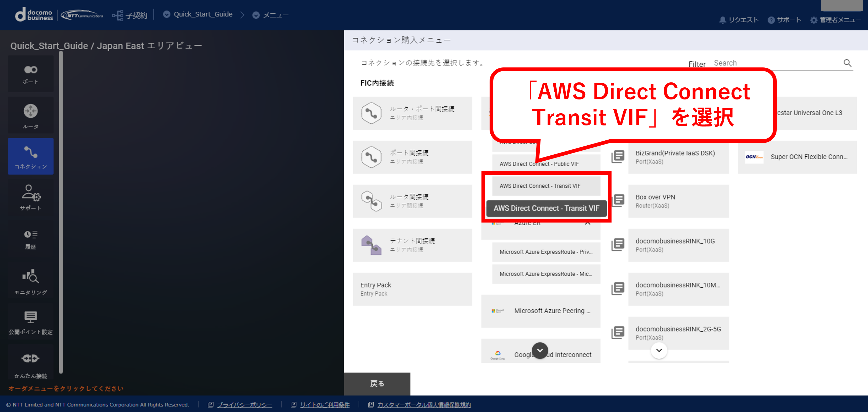Select Microsoft Azure ExpressRoute - Mic...

click(546, 274)
